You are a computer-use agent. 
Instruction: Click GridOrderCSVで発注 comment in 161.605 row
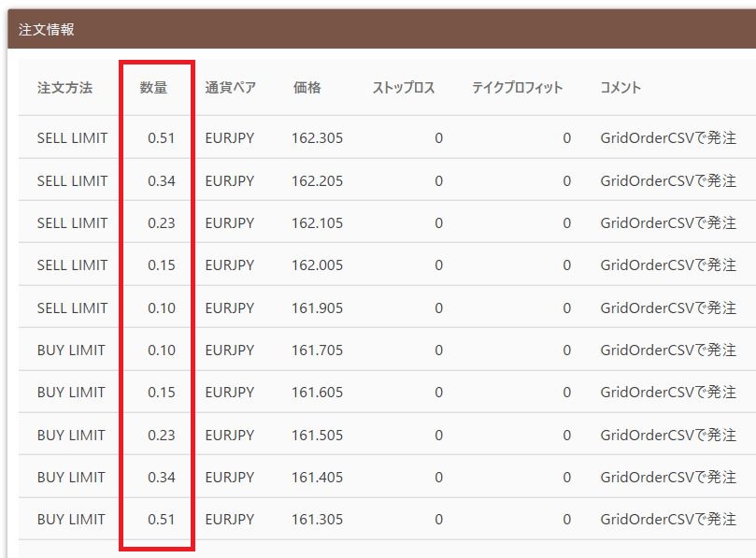pyautogui.click(x=668, y=392)
